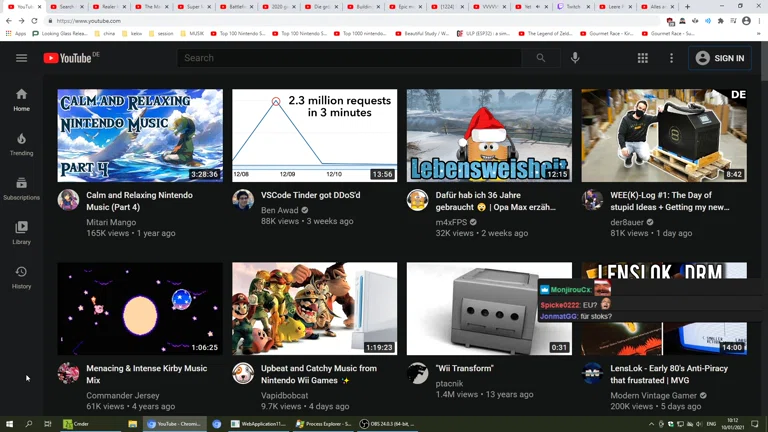Viewport: 768px width, 432px height.
Task: Open the session bookmarks folder
Action: click(x=161, y=33)
